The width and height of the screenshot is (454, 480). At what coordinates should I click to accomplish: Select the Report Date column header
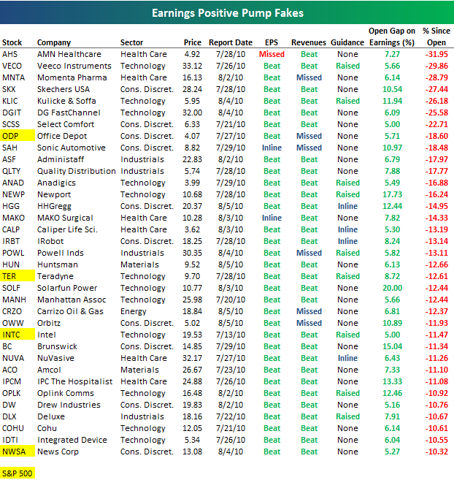tap(231, 43)
